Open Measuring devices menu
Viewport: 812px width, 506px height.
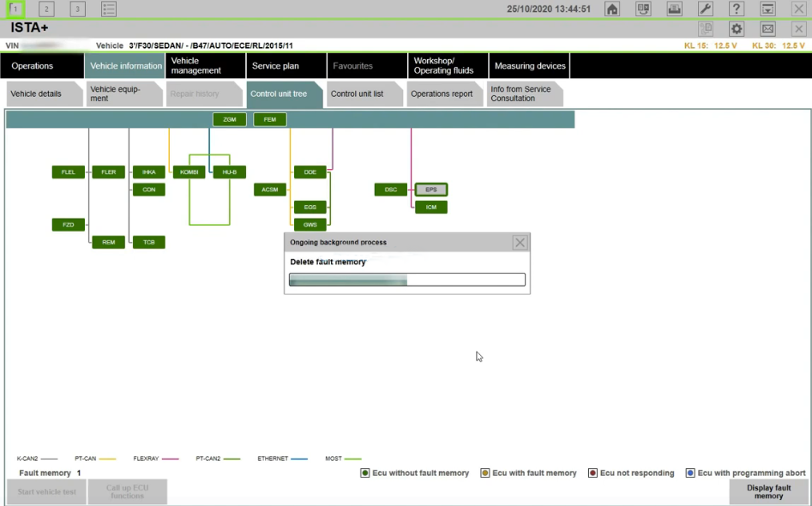(529, 66)
